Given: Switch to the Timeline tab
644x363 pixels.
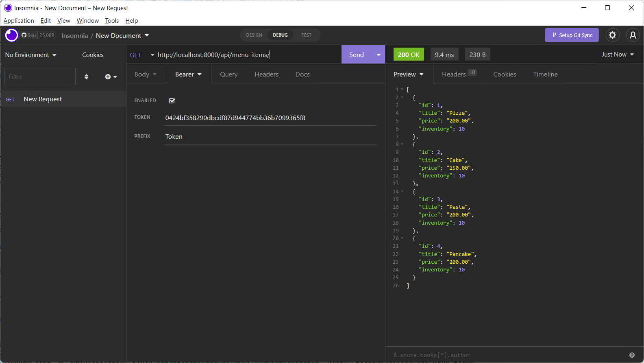Looking at the screenshot, I should 545,74.
